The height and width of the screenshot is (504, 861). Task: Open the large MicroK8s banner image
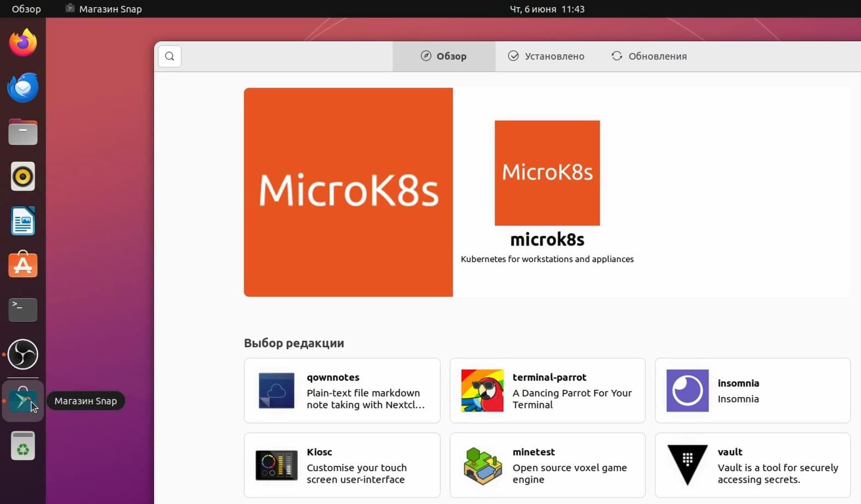[348, 192]
